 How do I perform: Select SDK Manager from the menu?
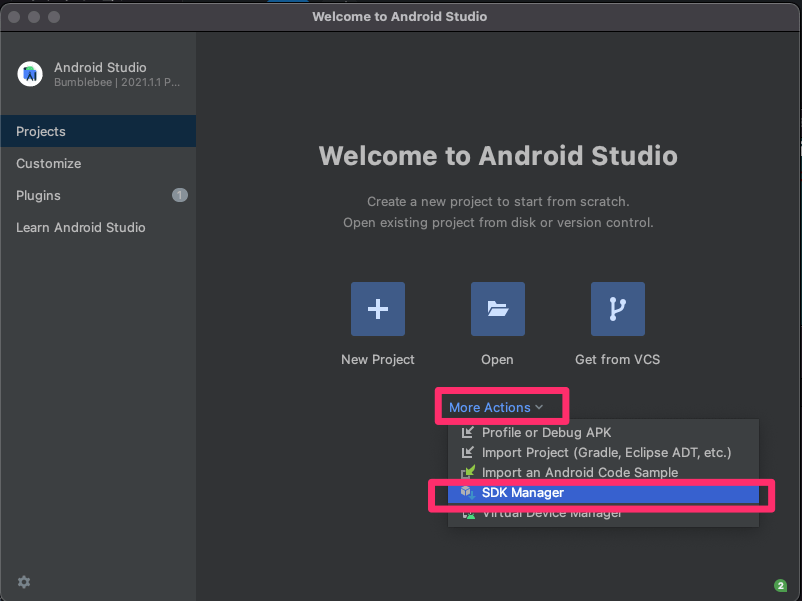[603, 493]
